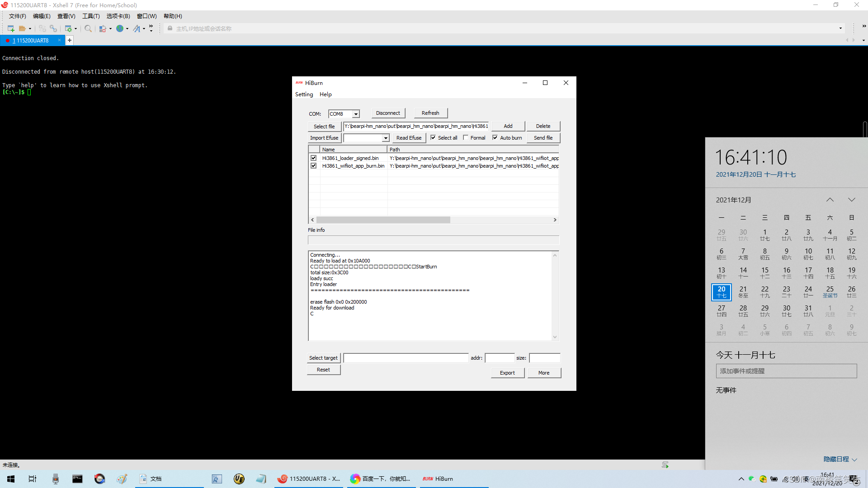Uncheck Hi3861_loader_signed.bin checkbox
868x488 pixels.
(313, 158)
